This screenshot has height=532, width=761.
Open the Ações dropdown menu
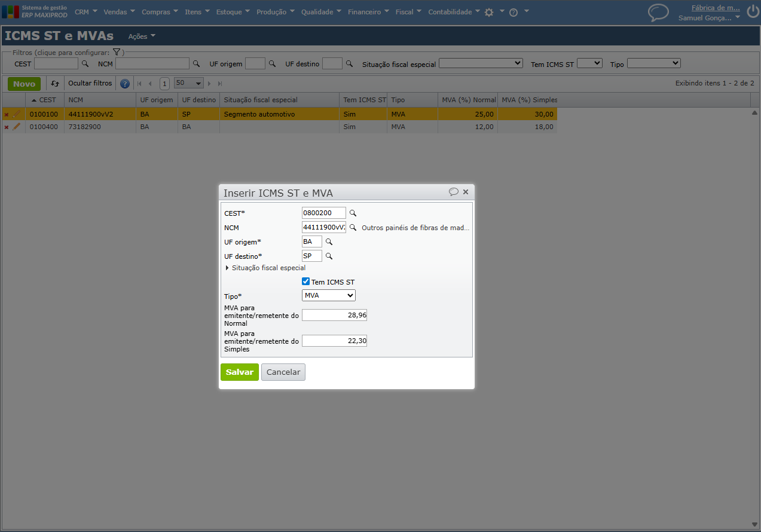pos(142,36)
